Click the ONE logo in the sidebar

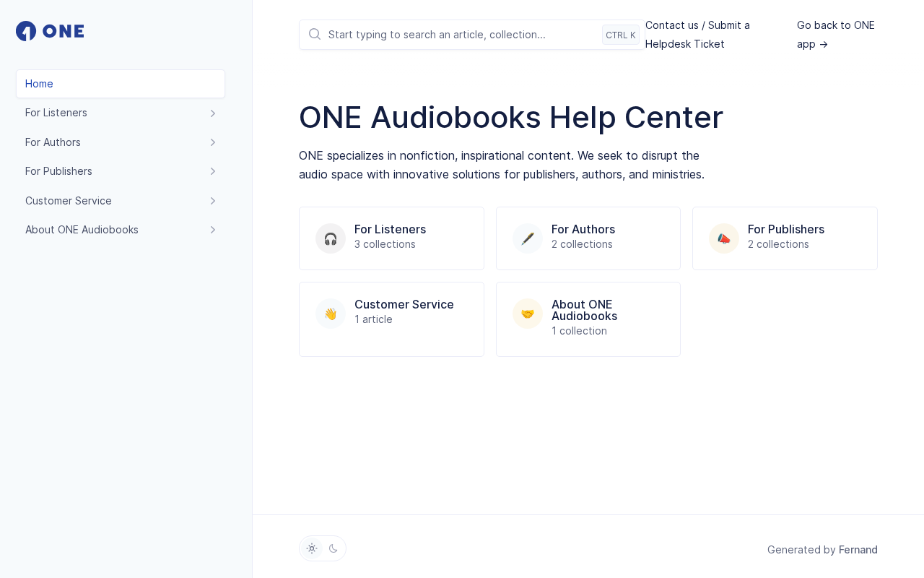50,31
